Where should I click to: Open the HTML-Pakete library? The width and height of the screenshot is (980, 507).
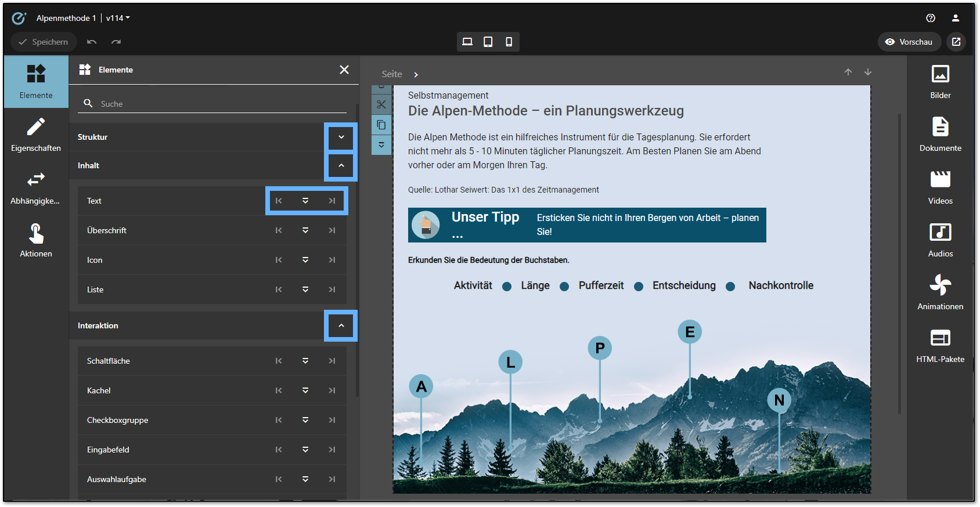940,346
